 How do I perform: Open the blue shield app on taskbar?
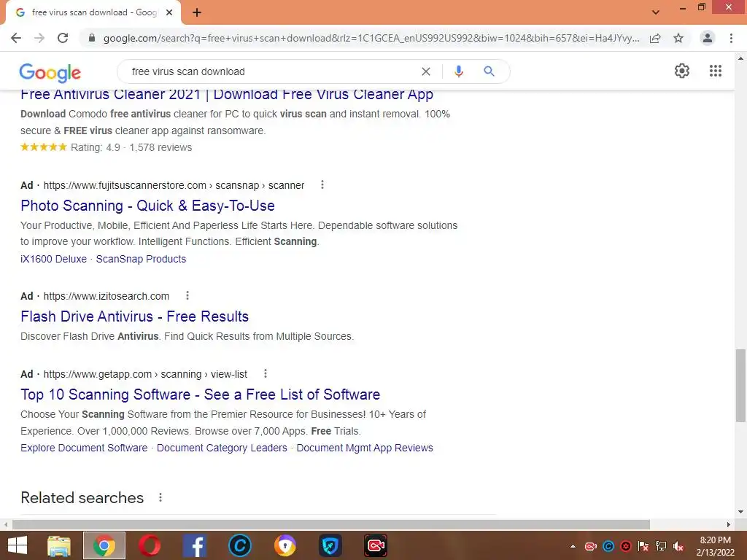point(330,545)
